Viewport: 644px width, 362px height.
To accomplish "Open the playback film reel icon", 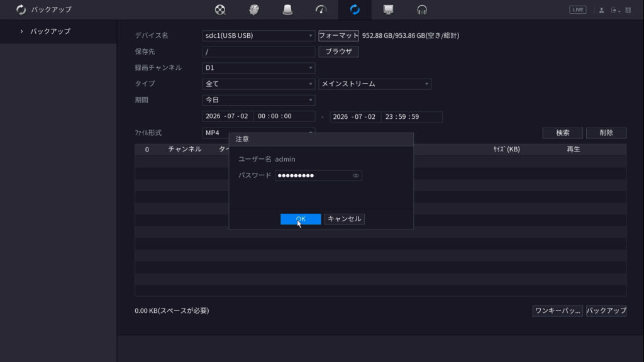I will coord(220,9).
